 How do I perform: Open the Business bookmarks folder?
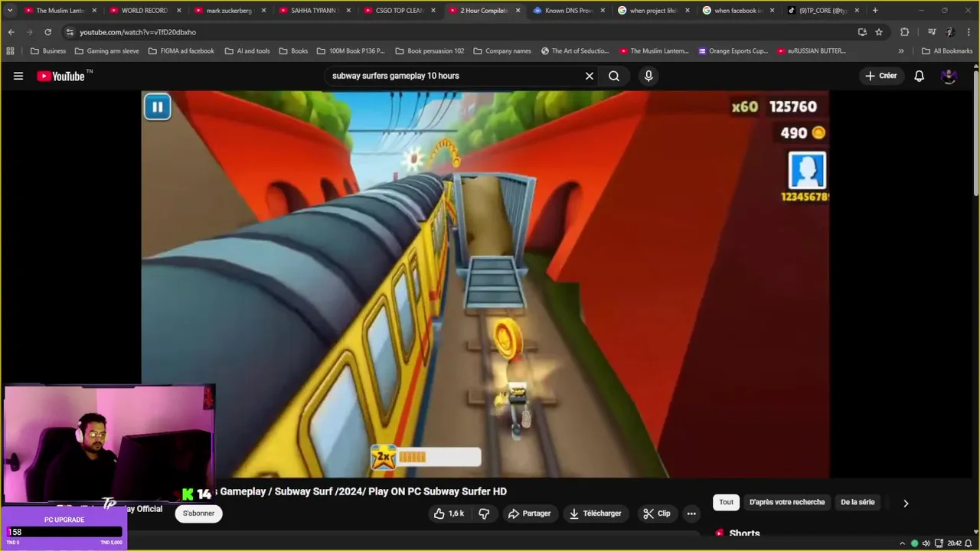tap(47, 51)
